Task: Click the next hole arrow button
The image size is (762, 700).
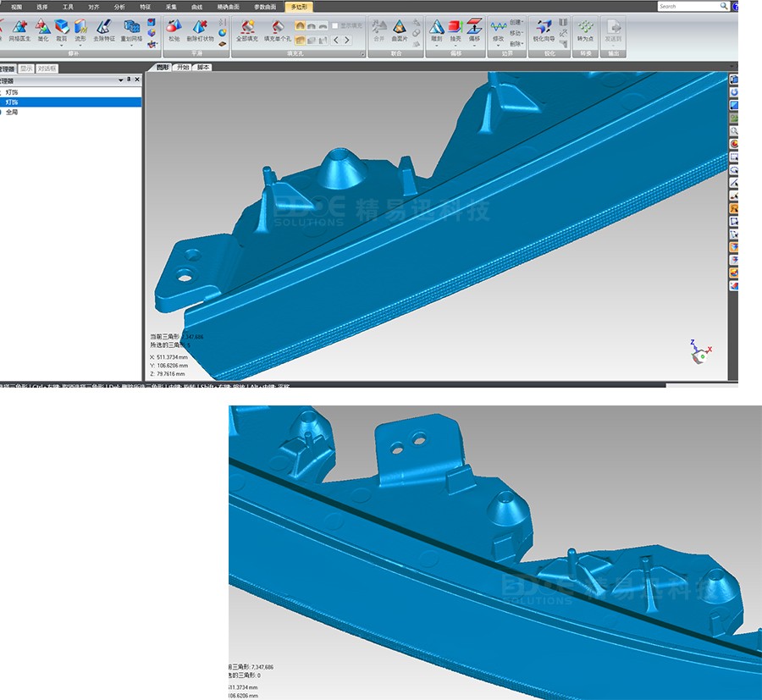Action: [347, 40]
